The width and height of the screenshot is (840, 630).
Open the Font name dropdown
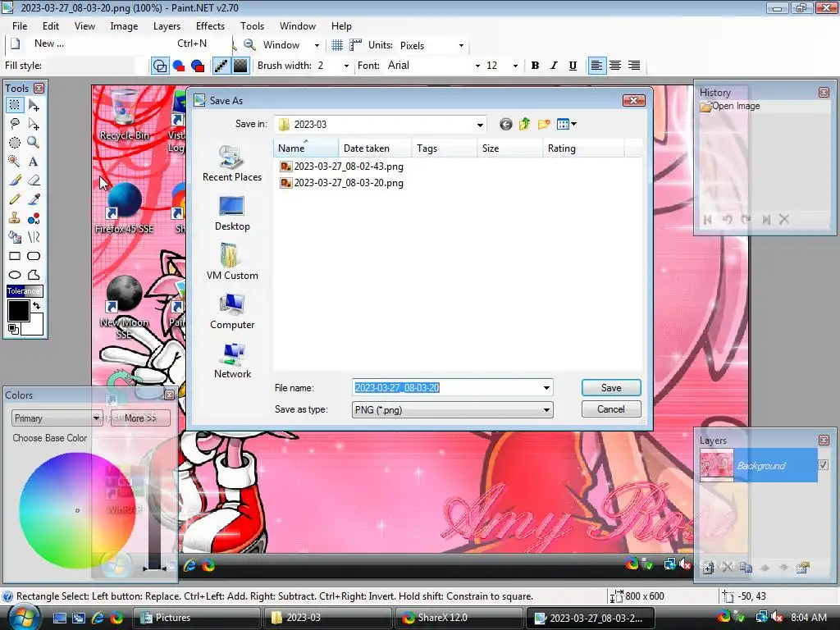pyautogui.click(x=477, y=66)
